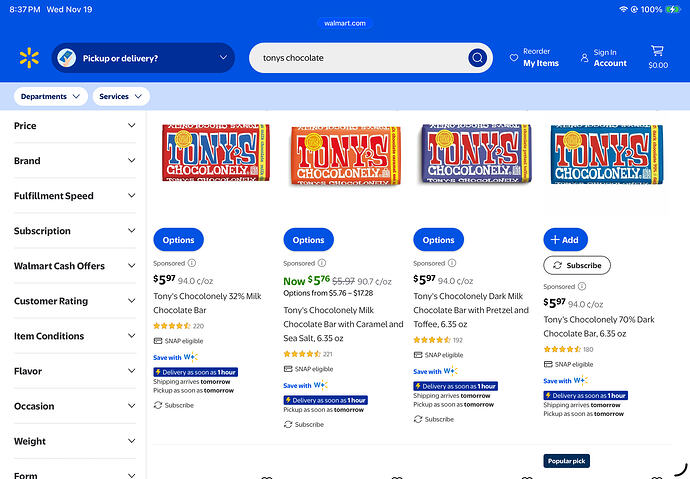This screenshot has width=690, height=479.
Task: Click the Walmart spark logo
Action: tap(28, 58)
